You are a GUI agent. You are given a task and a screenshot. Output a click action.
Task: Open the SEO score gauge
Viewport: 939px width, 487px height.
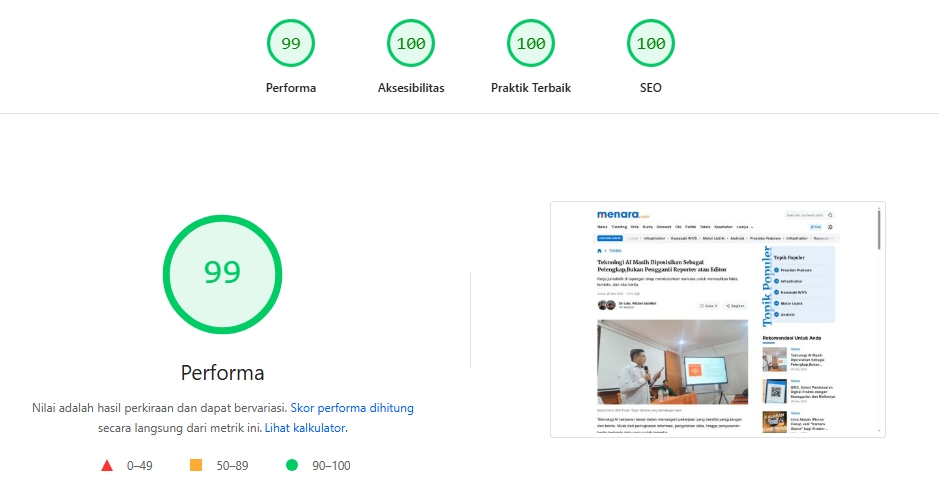[651, 43]
